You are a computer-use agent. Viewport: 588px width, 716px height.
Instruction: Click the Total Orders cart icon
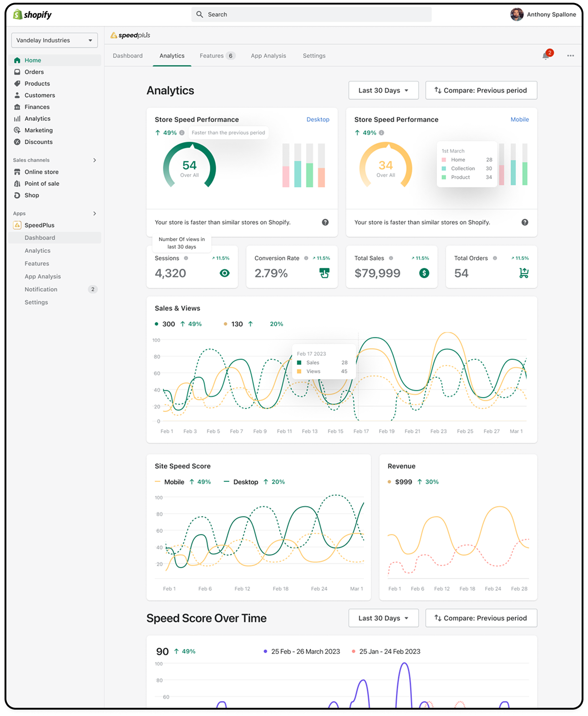(x=524, y=273)
